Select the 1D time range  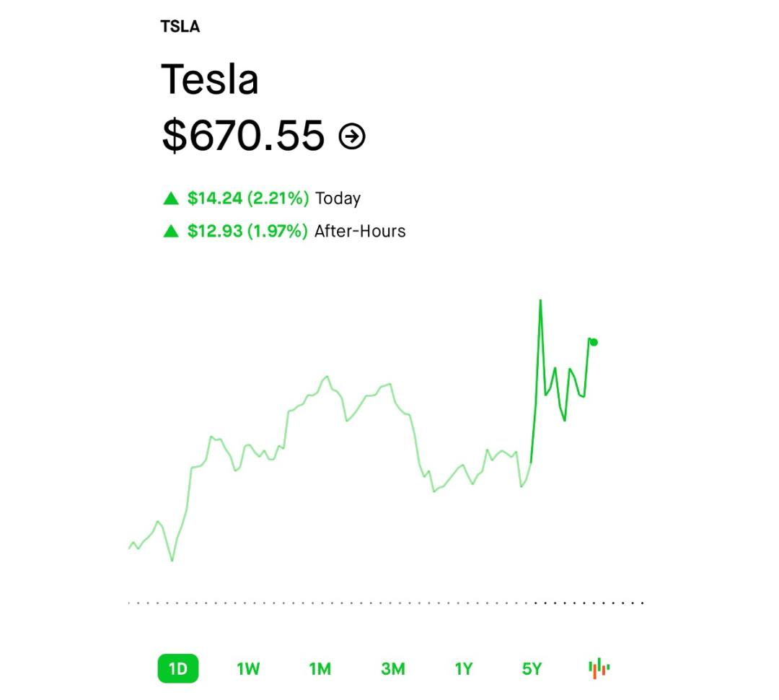178,669
